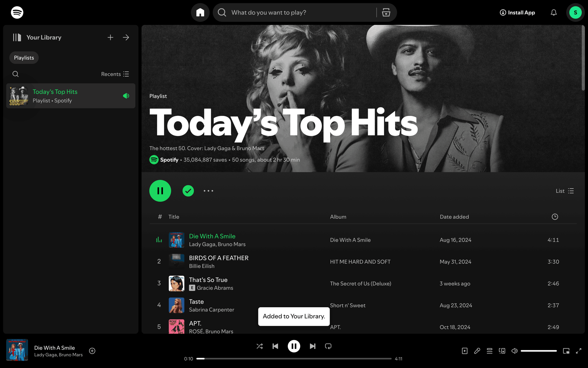Open Recents sort options dropdown
588x368 pixels.
coord(115,74)
